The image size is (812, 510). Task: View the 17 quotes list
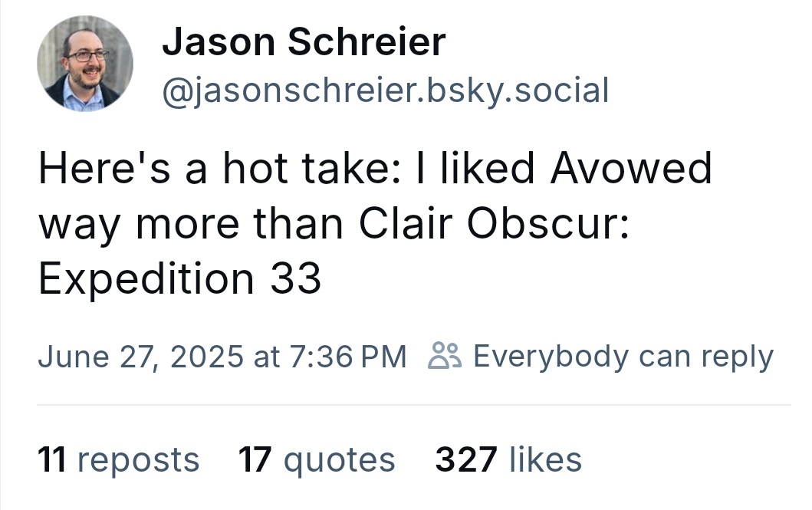[317, 460]
